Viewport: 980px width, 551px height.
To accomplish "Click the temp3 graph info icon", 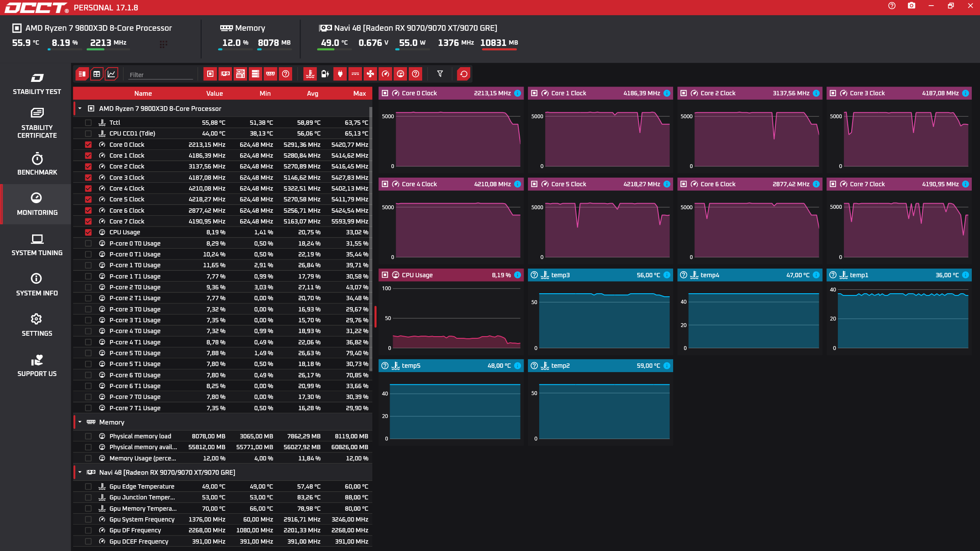I will coord(667,275).
